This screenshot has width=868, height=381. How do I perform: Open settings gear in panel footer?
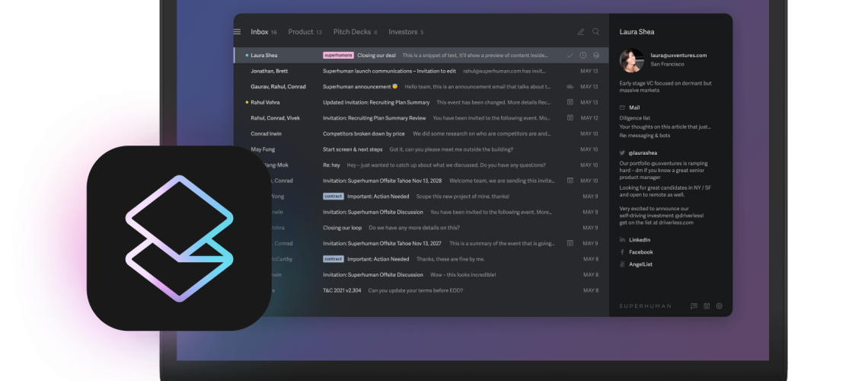(x=719, y=306)
